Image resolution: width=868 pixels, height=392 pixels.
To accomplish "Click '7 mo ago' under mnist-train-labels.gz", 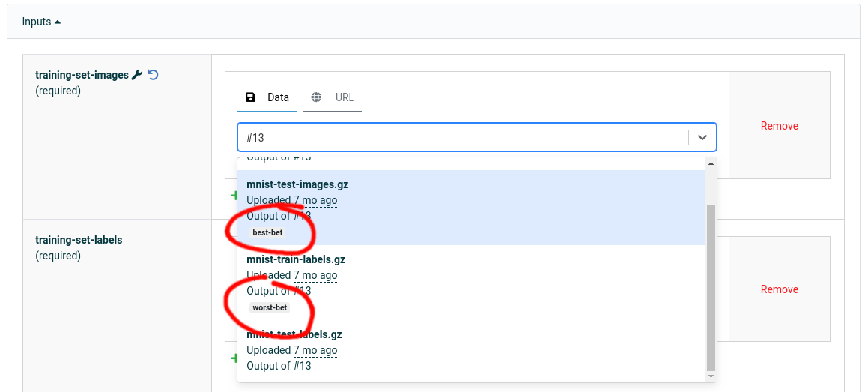I will (x=315, y=275).
